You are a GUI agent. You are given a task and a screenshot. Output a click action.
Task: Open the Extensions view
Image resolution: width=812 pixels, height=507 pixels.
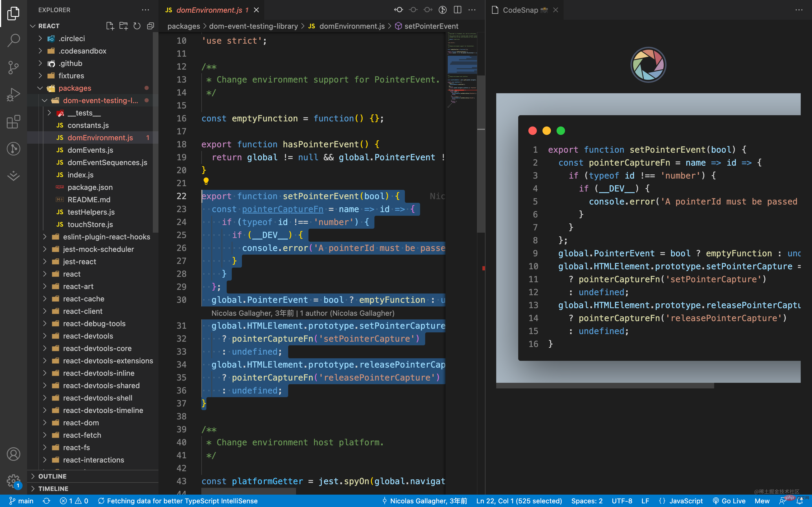click(x=14, y=122)
